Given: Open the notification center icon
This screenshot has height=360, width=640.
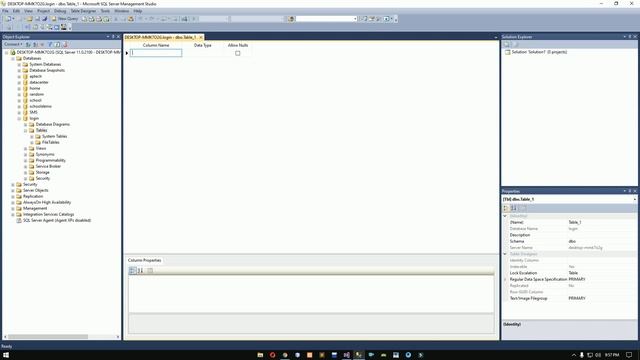Looking at the screenshot, I should coord(629,355).
